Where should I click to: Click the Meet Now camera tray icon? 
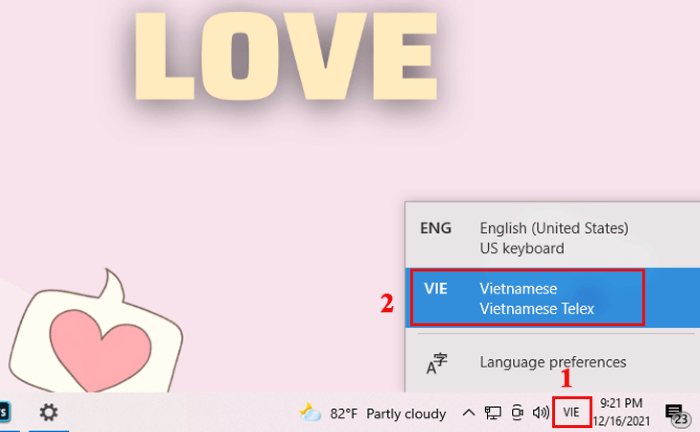(517, 412)
